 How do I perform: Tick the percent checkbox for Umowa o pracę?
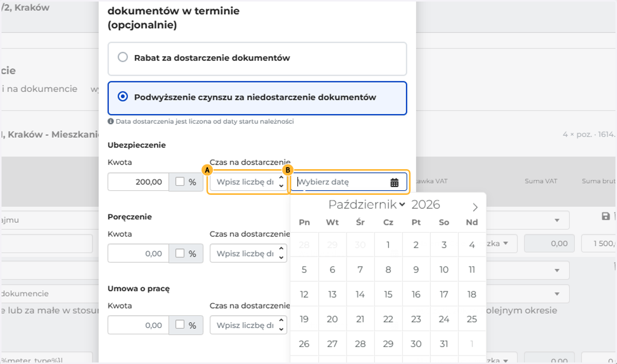pos(179,325)
